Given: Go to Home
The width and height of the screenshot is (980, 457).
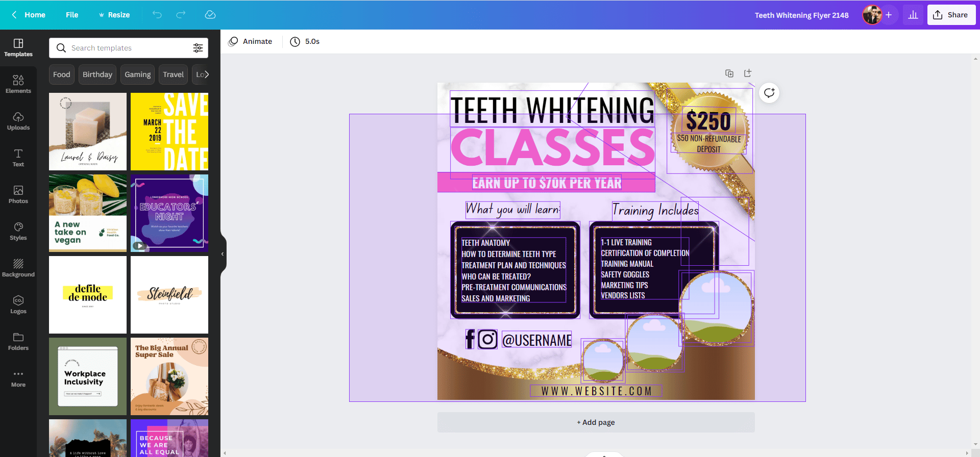Looking at the screenshot, I should 35,15.
